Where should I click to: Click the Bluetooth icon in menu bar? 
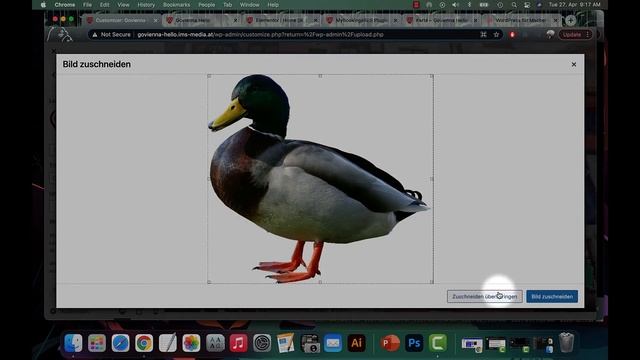click(469, 5)
